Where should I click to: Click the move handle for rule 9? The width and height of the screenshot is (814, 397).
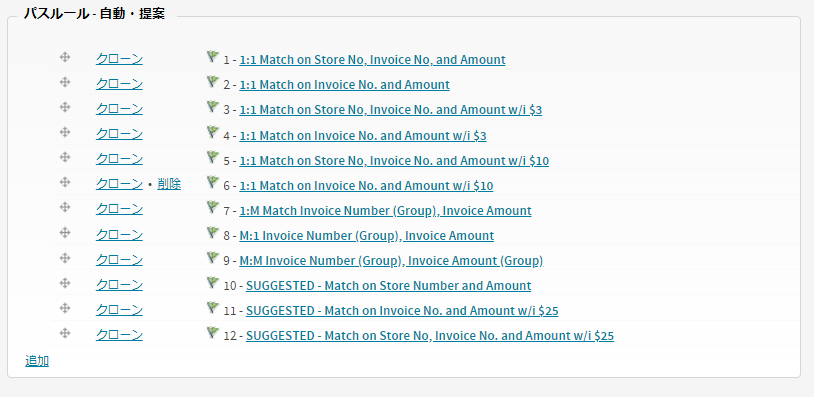coord(65,257)
